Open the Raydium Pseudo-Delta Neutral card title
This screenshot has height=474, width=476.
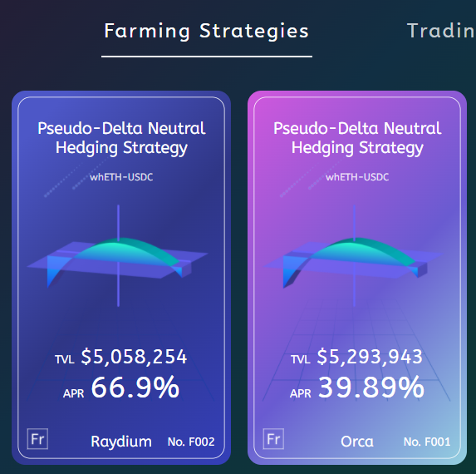121,138
